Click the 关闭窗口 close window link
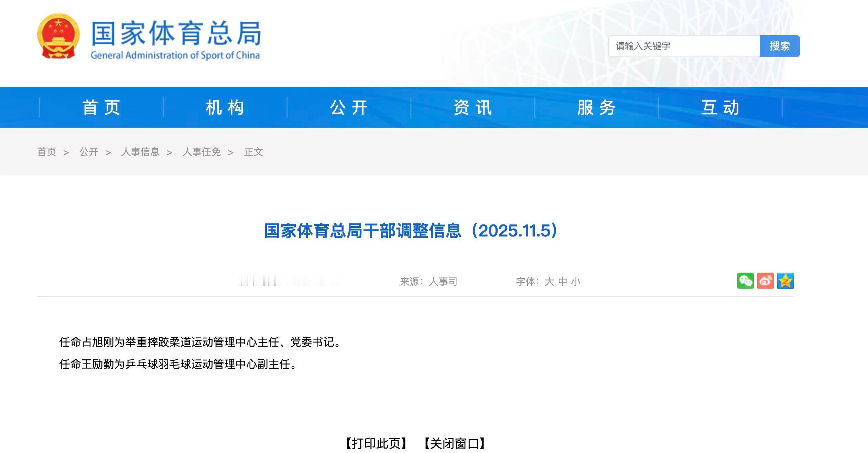Viewport: 868px width, 453px height. [454, 443]
